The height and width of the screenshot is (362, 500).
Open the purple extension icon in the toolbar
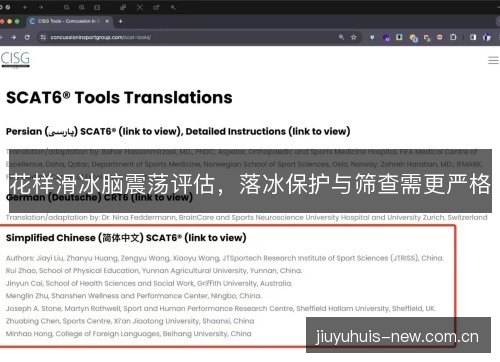386,38
